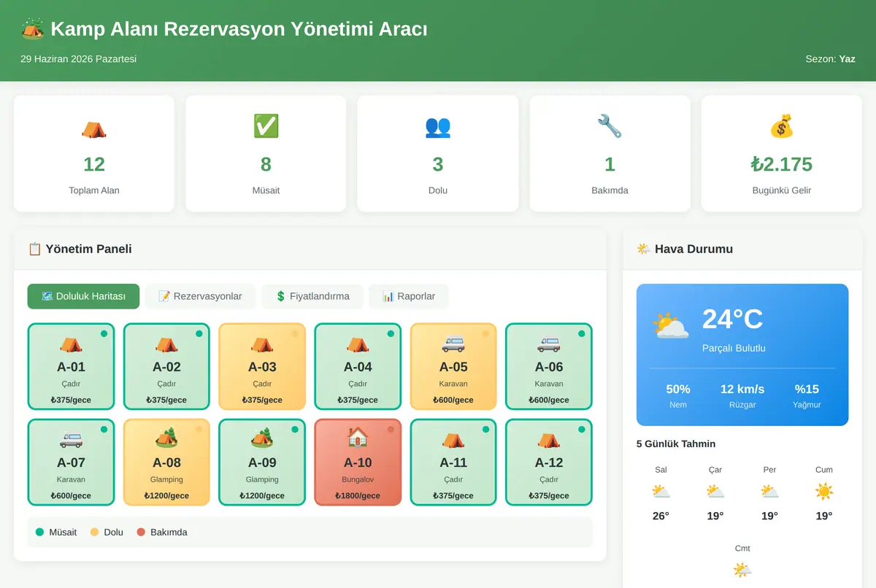Click the 50% Nem humidity value
This screenshot has height=588, width=876.
[x=678, y=389]
